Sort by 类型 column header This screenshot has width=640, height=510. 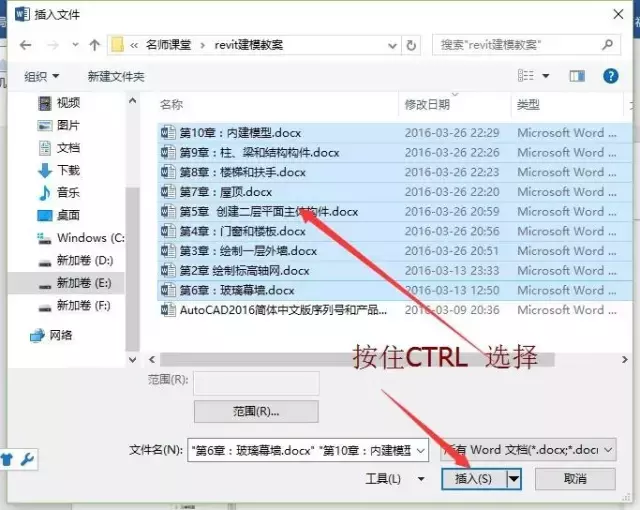[528, 105]
